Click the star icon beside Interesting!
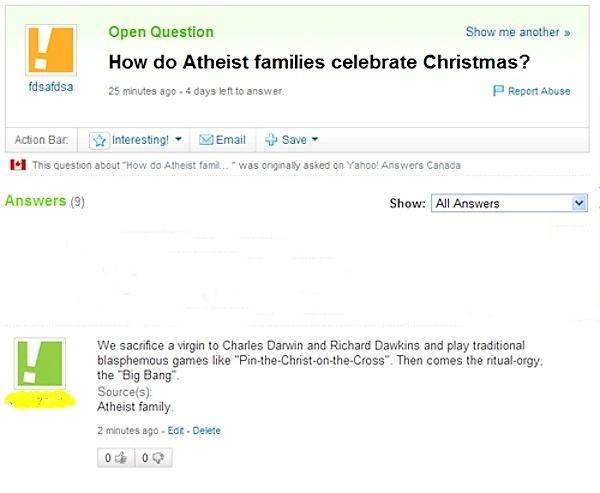 (99, 140)
